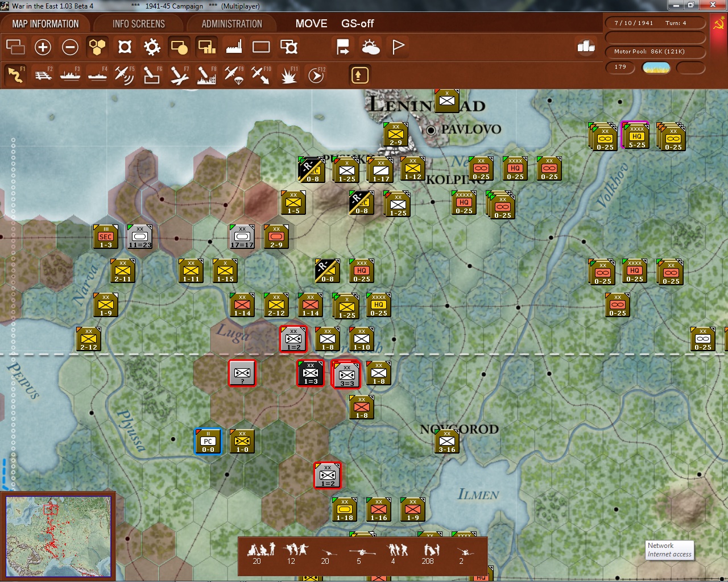This screenshot has width=728, height=582.
Task: Click the bar chart icon at top right
Action: click(586, 46)
